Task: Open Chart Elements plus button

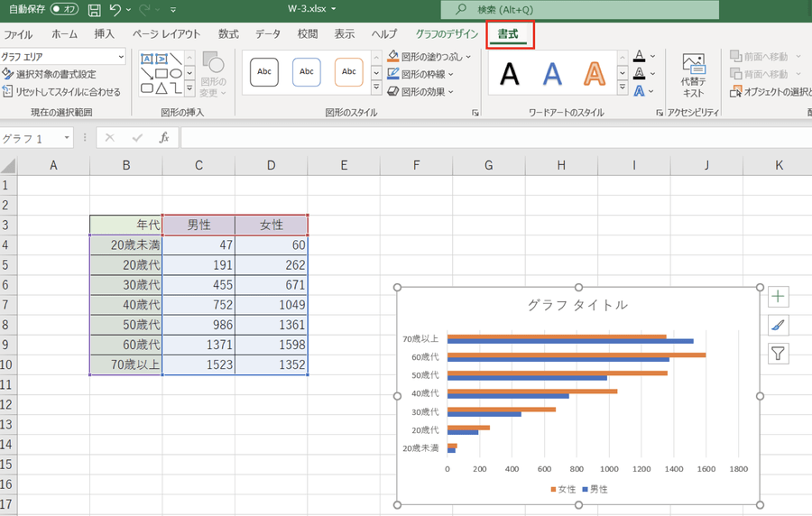Action: click(778, 297)
